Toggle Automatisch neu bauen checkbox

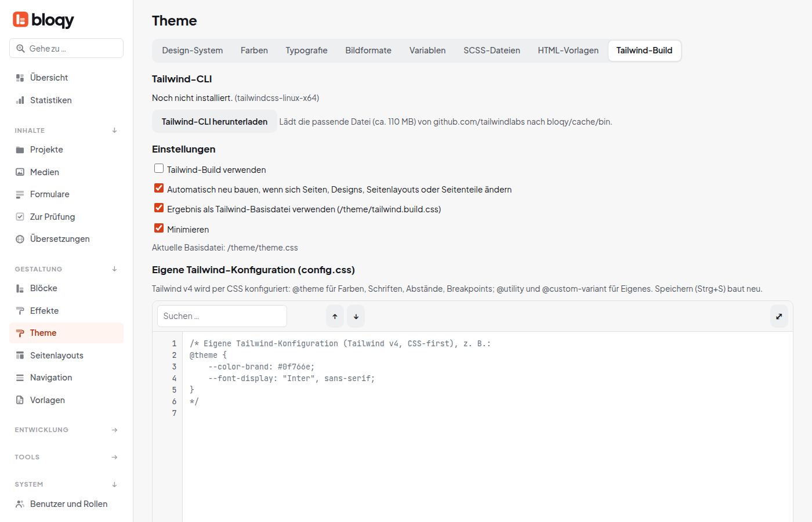[159, 188]
